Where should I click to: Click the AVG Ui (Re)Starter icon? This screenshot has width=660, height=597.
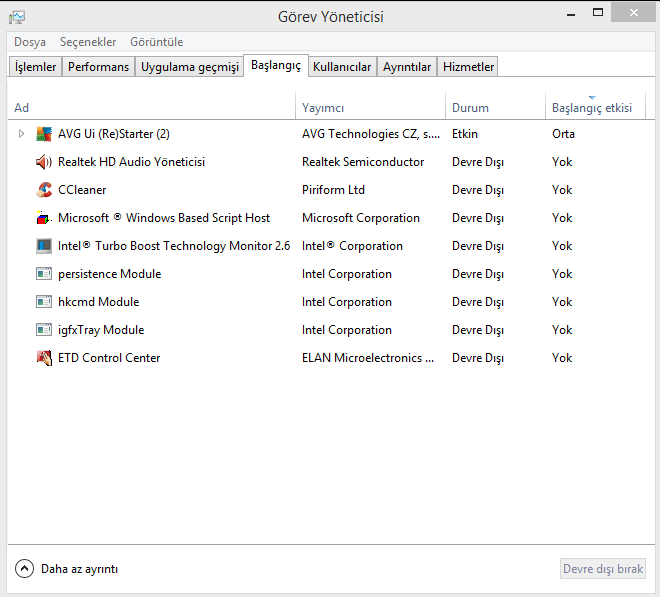(44, 134)
